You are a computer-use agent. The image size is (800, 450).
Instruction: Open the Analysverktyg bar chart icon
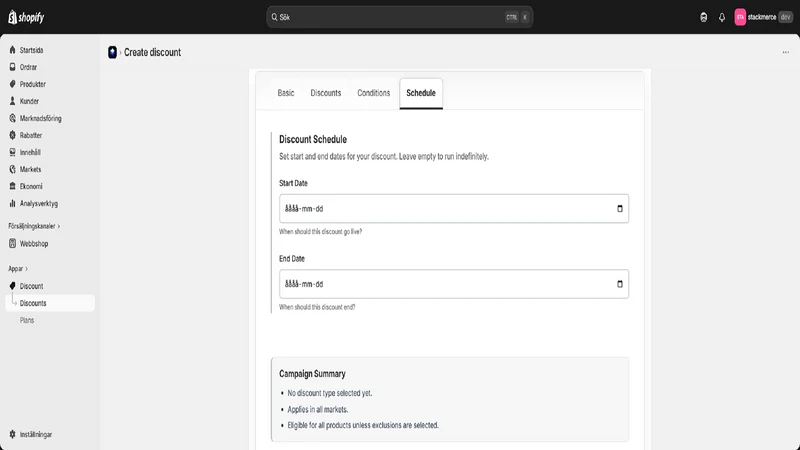12,203
